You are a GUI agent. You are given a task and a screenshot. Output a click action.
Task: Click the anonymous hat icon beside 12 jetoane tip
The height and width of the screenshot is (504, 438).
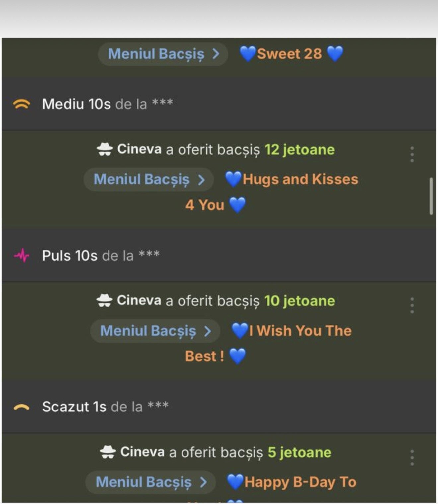pos(105,149)
